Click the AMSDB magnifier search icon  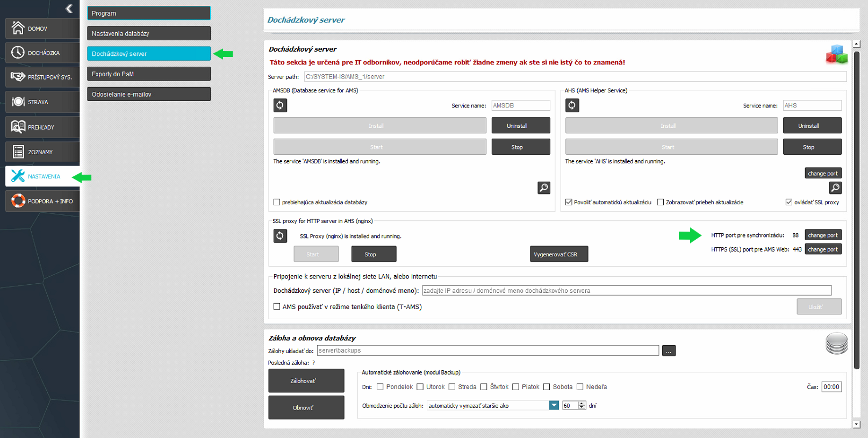tap(544, 188)
